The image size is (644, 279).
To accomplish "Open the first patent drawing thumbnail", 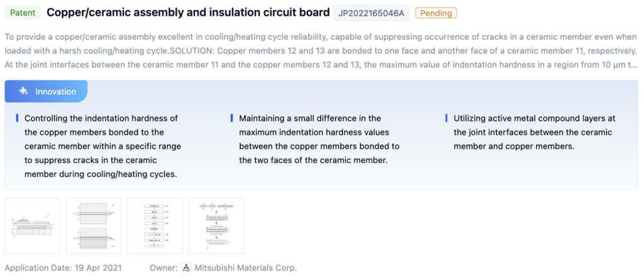I will pos(32,225).
